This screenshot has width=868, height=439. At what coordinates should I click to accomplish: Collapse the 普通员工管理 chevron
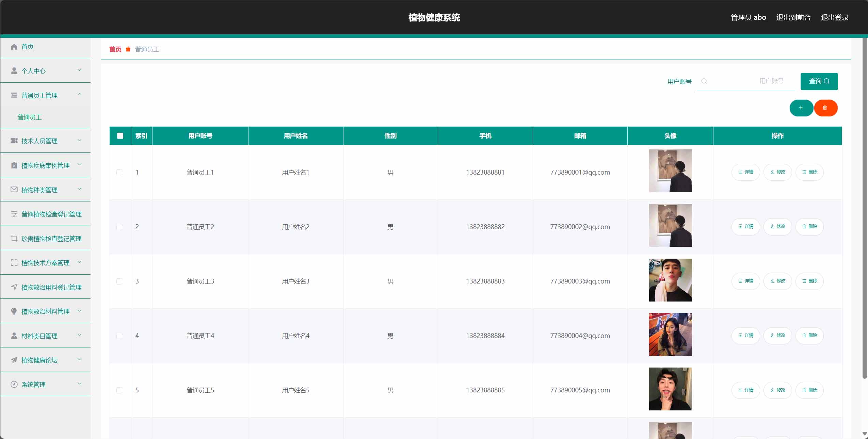coord(79,95)
